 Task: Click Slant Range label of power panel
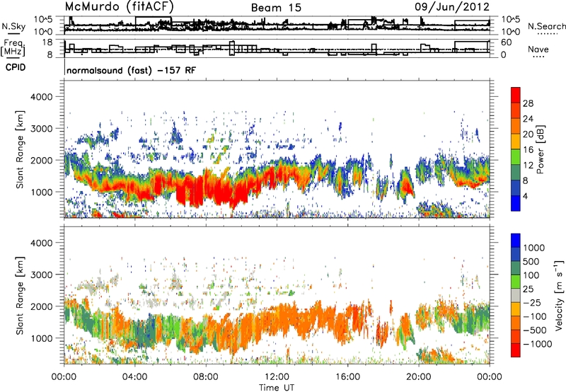point(20,149)
